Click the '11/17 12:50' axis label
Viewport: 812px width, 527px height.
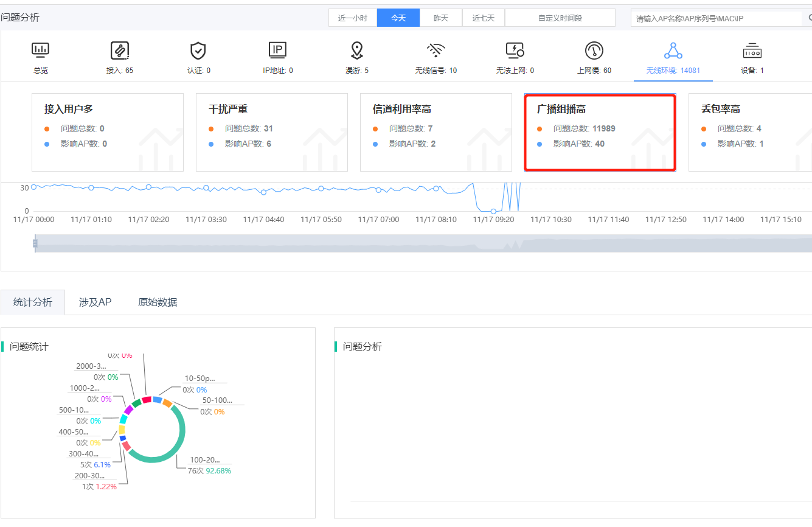[x=666, y=219]
